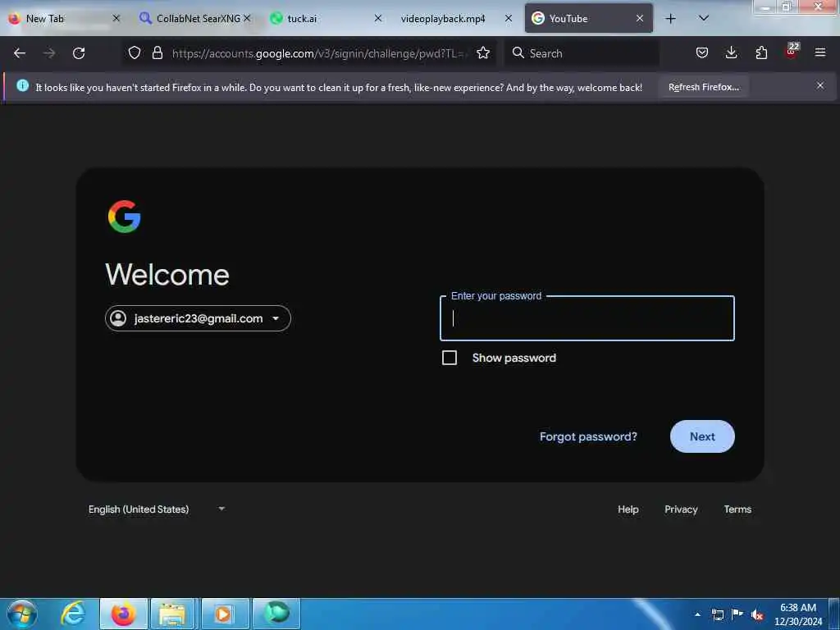This screenshot has height=630, width=840.
Task: Show hidden system tray icons
Action: coord(697,614)
